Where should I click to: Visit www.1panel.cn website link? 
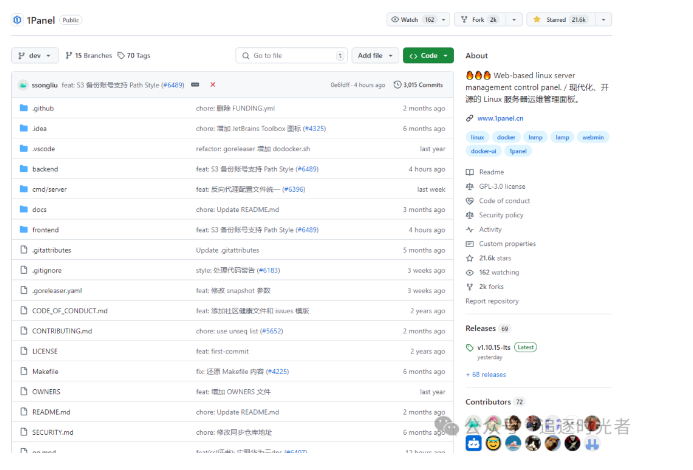click(x=500, y=118)
